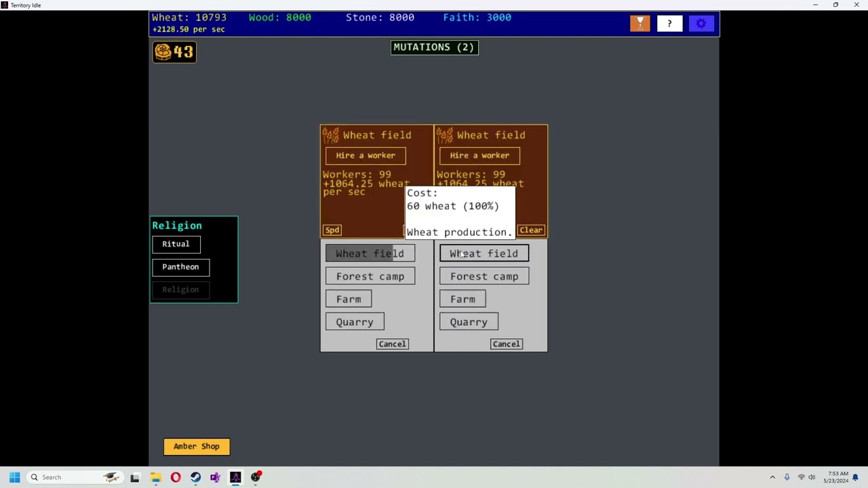Click the greyed-out Religion button

coord(180,290)
